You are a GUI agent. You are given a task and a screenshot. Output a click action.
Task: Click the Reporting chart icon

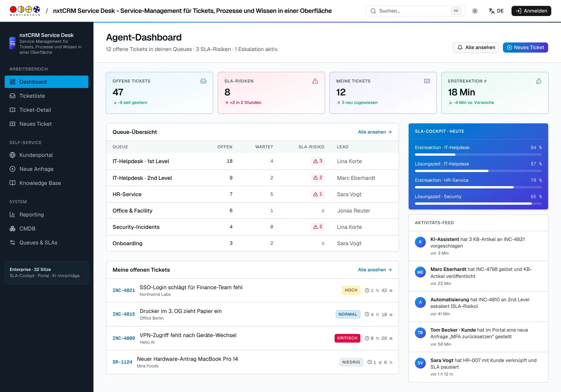pos(12,215)
